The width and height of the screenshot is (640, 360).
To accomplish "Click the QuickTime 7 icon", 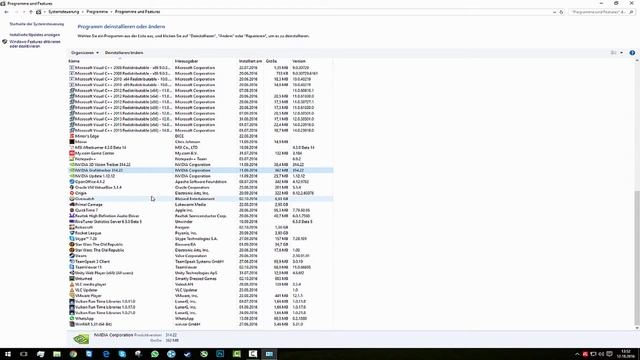I will click(72, 210).
